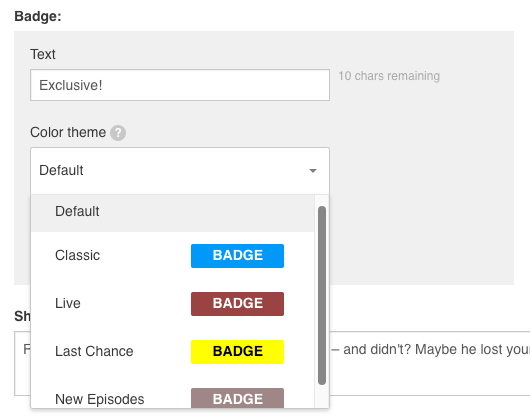Image resolution: width=530 pixels, height=420 pixels.
Task: Click the yellow Last Chance BADGE swatch
Action: (x=237, y=352)
